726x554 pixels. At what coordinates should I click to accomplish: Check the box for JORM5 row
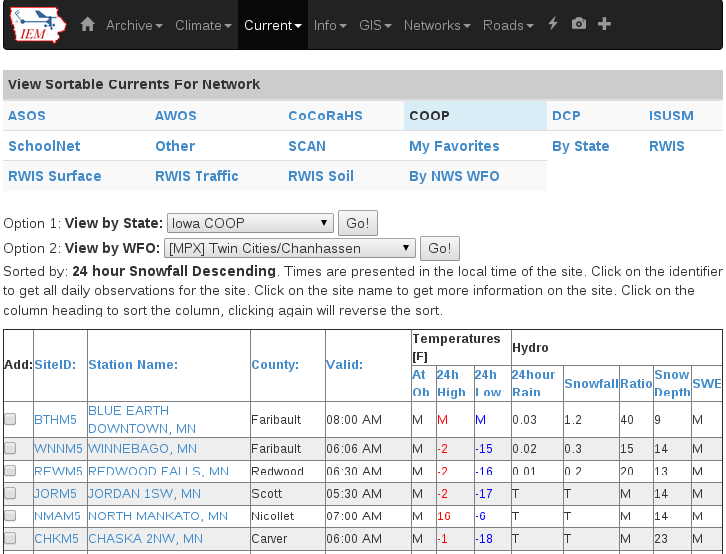10,493
